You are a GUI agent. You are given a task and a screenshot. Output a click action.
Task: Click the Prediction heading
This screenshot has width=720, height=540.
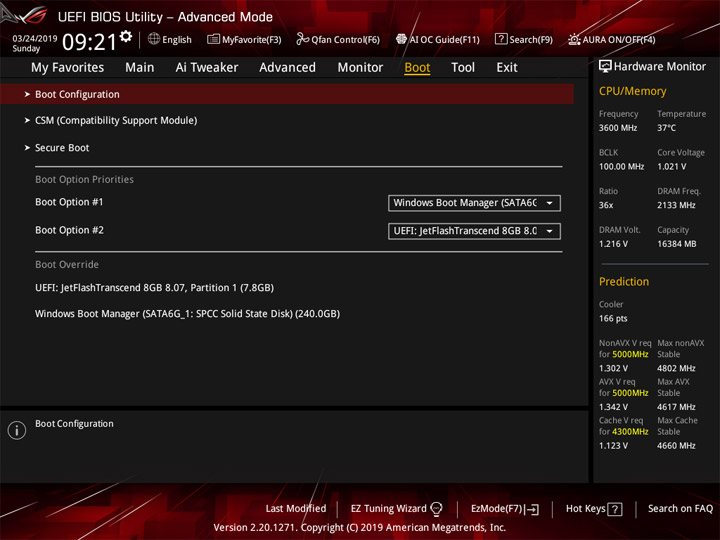(x=624, y=282)
